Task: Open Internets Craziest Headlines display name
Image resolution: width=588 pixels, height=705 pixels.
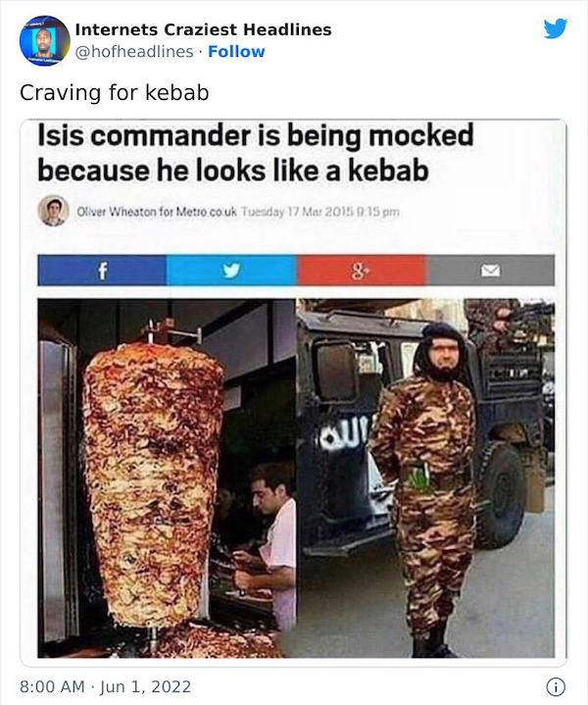Action: tap(203, 29)
